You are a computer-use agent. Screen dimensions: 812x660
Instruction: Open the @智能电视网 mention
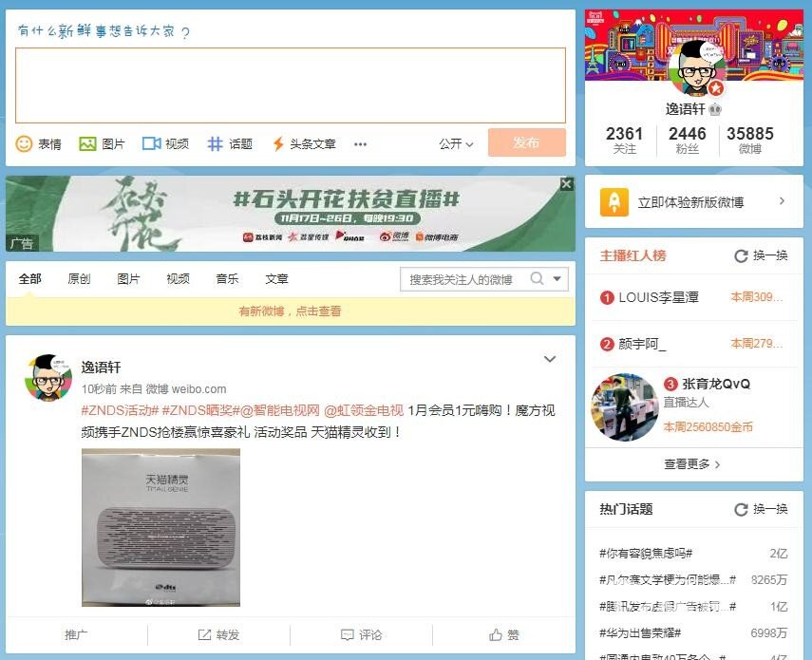coord(280,410)
